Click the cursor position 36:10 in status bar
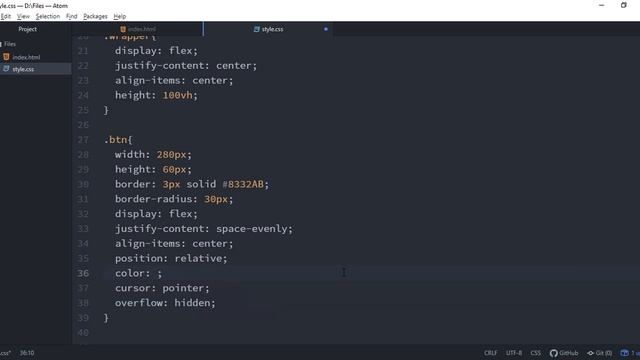The height and width of the screenshot is (360, 640). click(27, 353)
